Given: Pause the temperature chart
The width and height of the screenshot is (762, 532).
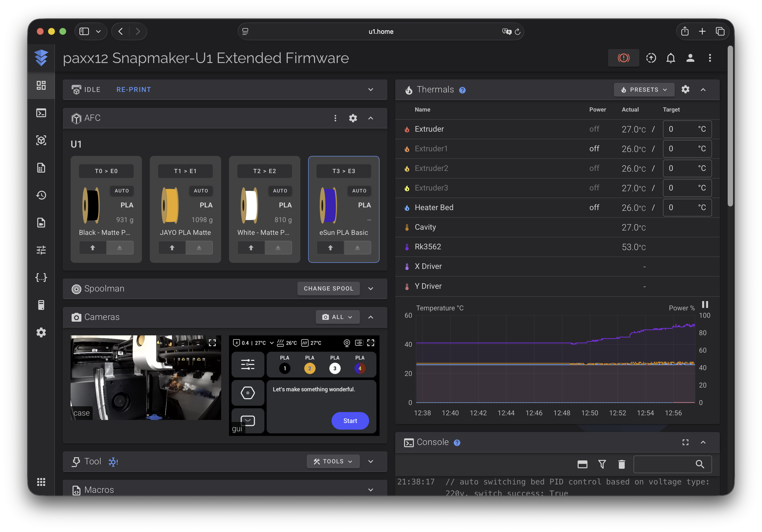Looking at the screenshot, I should click(705, 305).
